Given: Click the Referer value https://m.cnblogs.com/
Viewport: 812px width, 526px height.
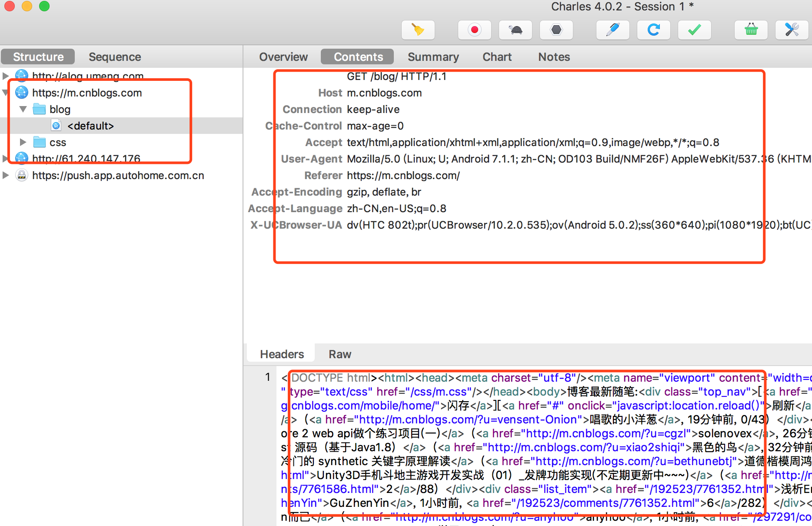Looking at the screenshot, I should coord(403,175).
